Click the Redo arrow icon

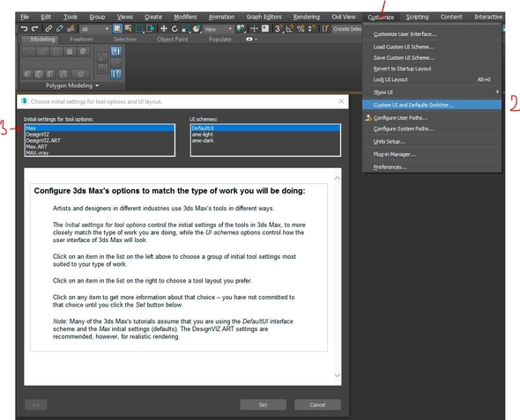pyautogui.click(x=35, y=29)
